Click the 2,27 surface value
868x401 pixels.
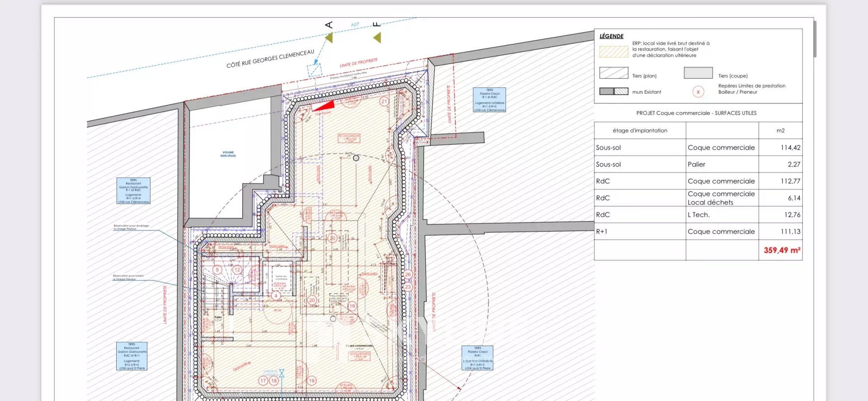[794, 165]
